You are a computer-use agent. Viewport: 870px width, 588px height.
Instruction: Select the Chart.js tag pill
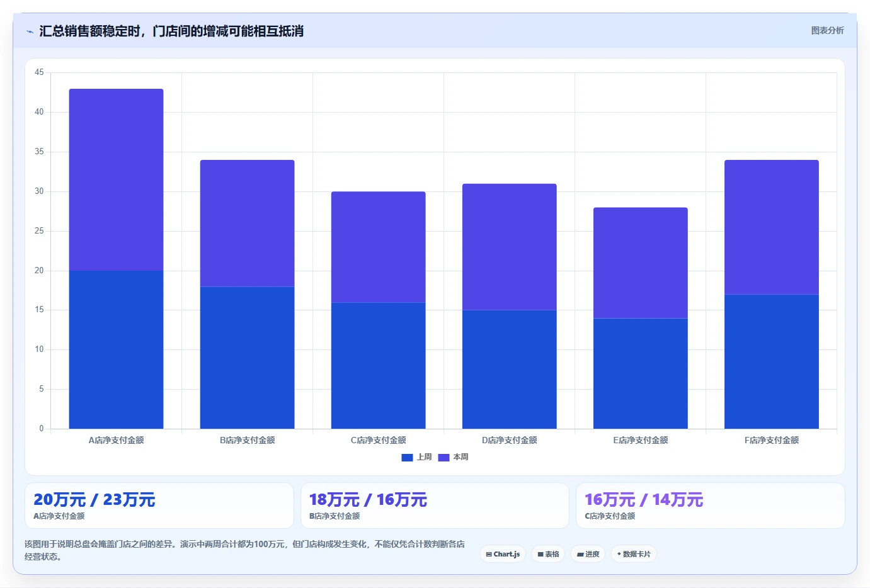(503, 554)
